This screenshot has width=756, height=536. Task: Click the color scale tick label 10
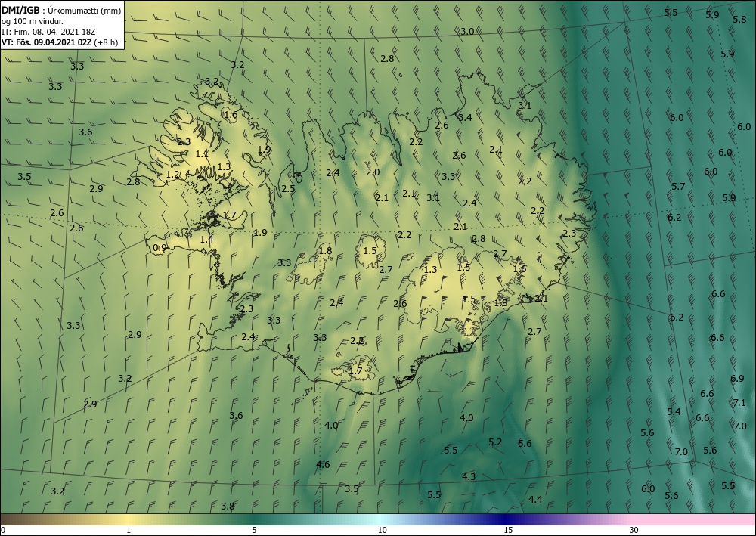[382, 531]
